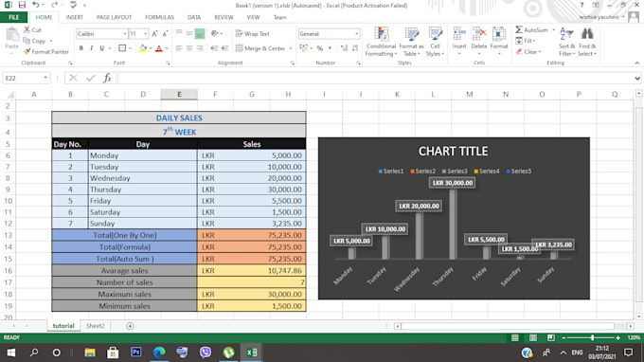Open Sort & Filter options
The image size is (644, 362).
click(566, 42)
